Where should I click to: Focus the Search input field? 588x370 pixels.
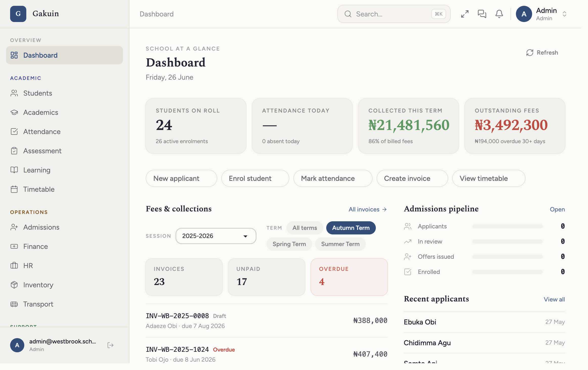point(394,14)
